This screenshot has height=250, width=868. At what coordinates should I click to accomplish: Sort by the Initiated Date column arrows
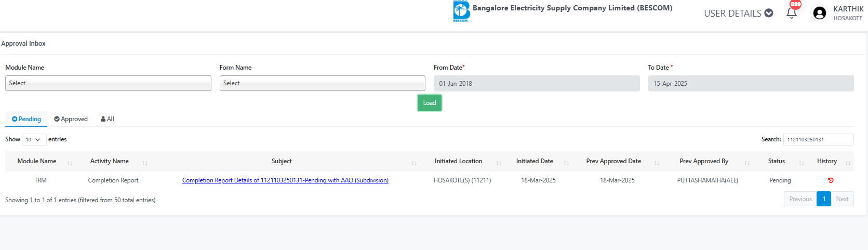[566, 163]
